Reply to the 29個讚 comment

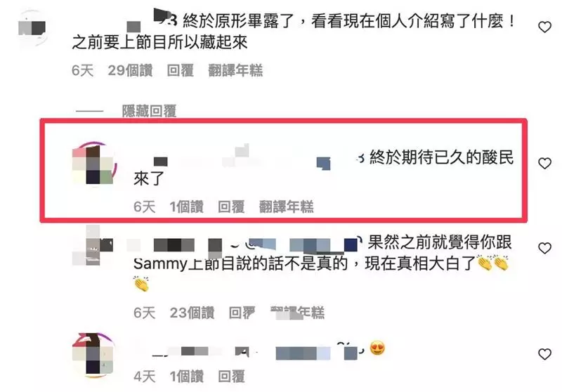point(181,70)
